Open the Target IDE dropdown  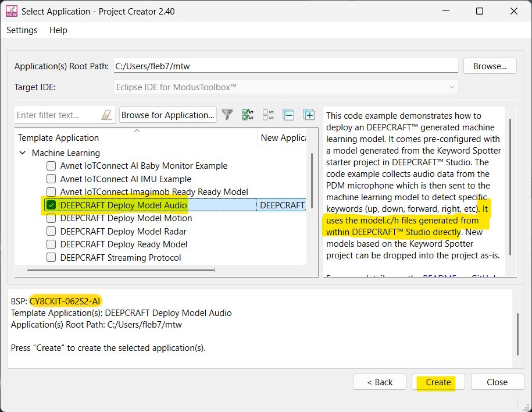[x=286, y=87]
